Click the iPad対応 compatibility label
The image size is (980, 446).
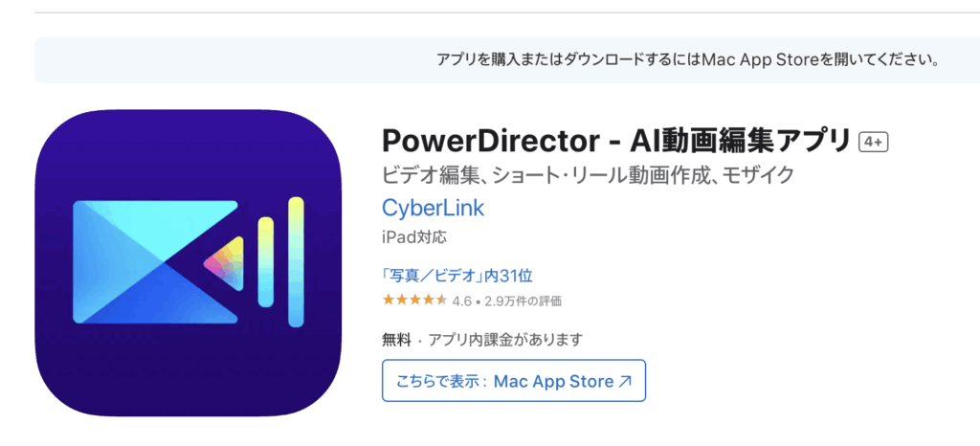[x=414, y=237]
